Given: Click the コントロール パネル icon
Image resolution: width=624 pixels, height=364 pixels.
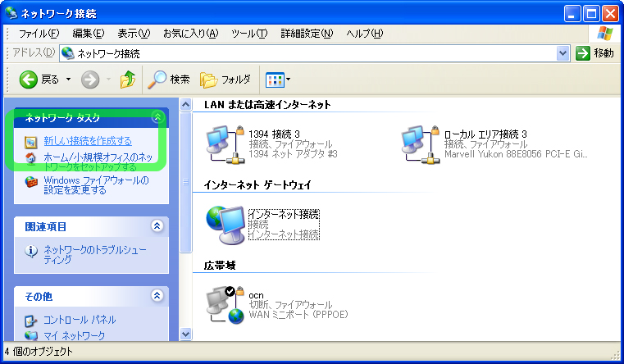Looking at the screenshot, I should [30, 321].
